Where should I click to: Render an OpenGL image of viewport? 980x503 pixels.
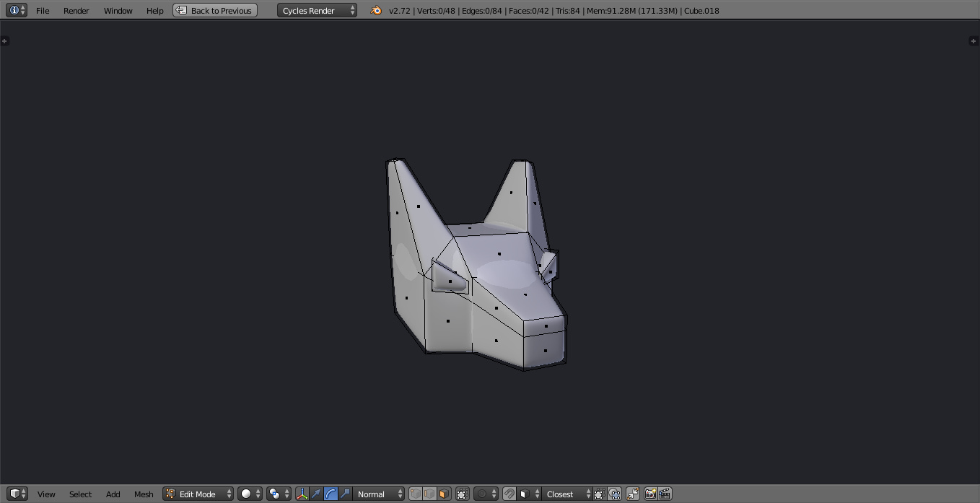click(x=651, y=494)
